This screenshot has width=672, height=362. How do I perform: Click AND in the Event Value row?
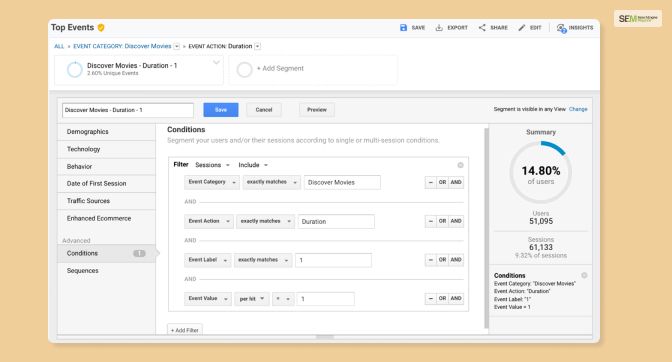tap(456, 298)
